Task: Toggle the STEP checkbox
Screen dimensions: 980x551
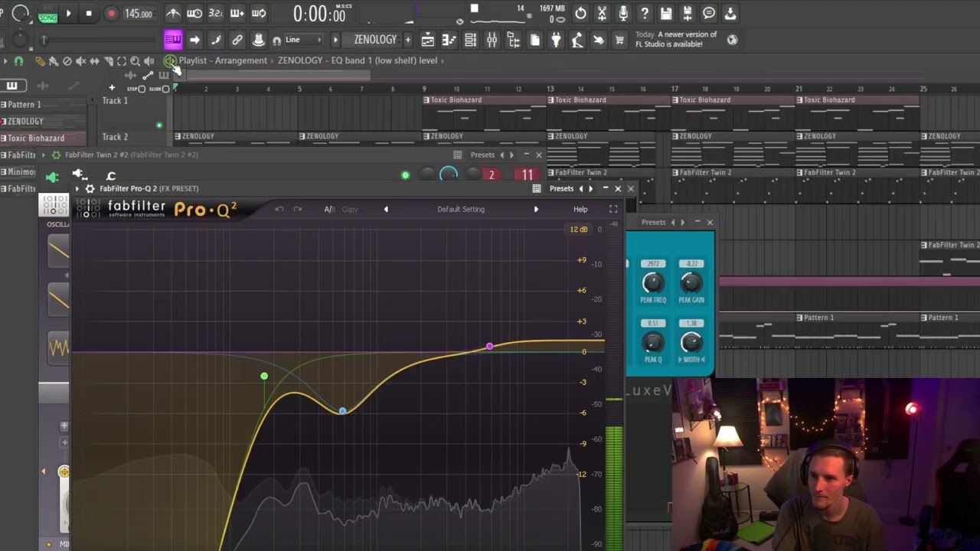Action: pos(142,89)
